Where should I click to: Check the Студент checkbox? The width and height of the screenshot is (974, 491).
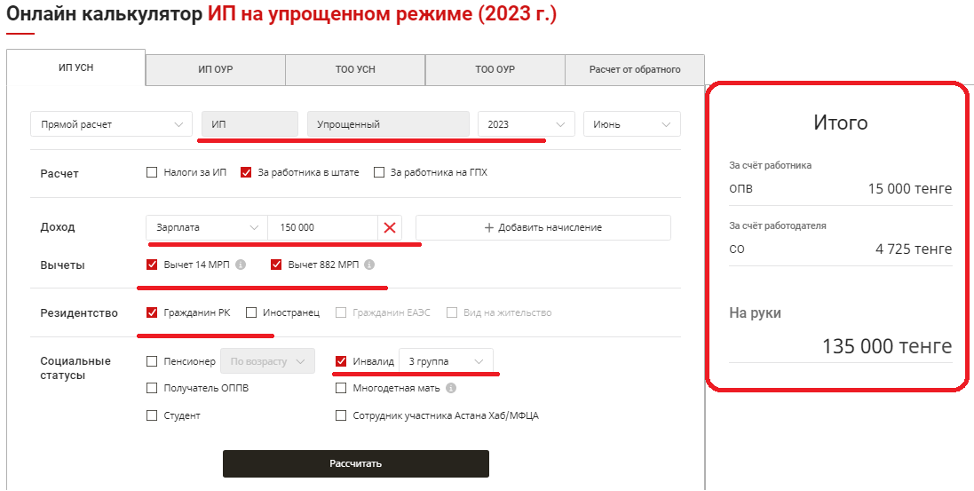click(x=152, y=416)
